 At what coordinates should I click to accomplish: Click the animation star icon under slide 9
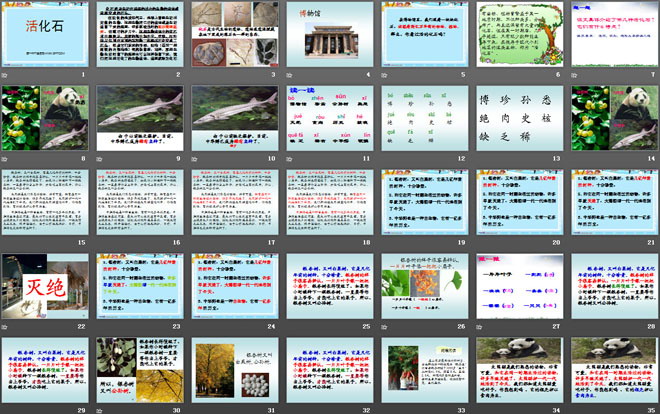click(99, 159)
